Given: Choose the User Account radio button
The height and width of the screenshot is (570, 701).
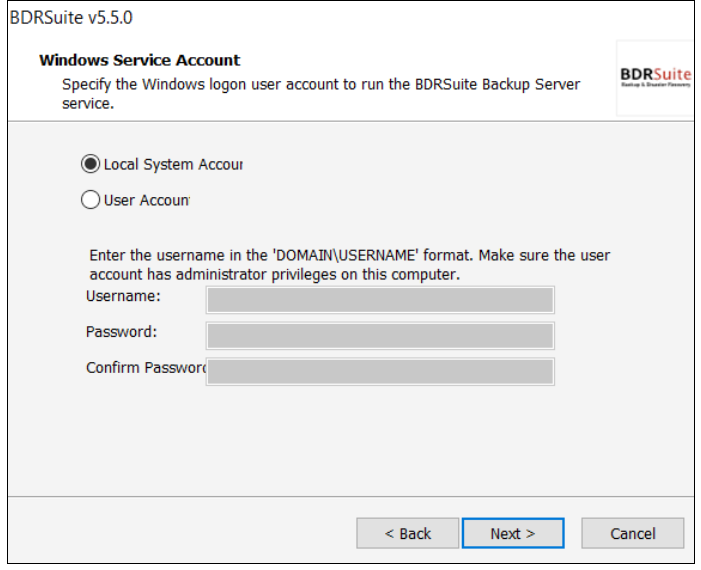Looking at the screenshot, I should click(x=90, y=200).
